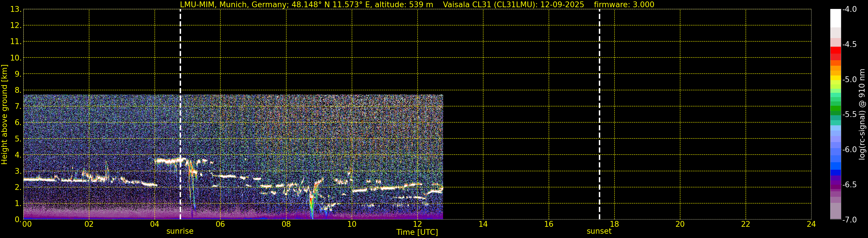Click the '3.' height axis tick label
Screen dimensions: 868x238
(x=18, y=171)
